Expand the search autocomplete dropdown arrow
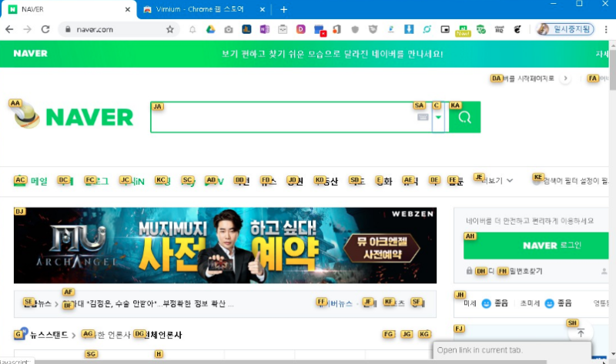This screenshot has width=616, height=364. (x=438, y=118)
